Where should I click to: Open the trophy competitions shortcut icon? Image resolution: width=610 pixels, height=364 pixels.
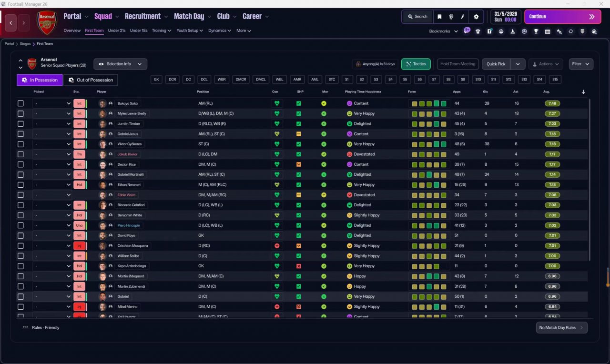click(x=536, y=31)
